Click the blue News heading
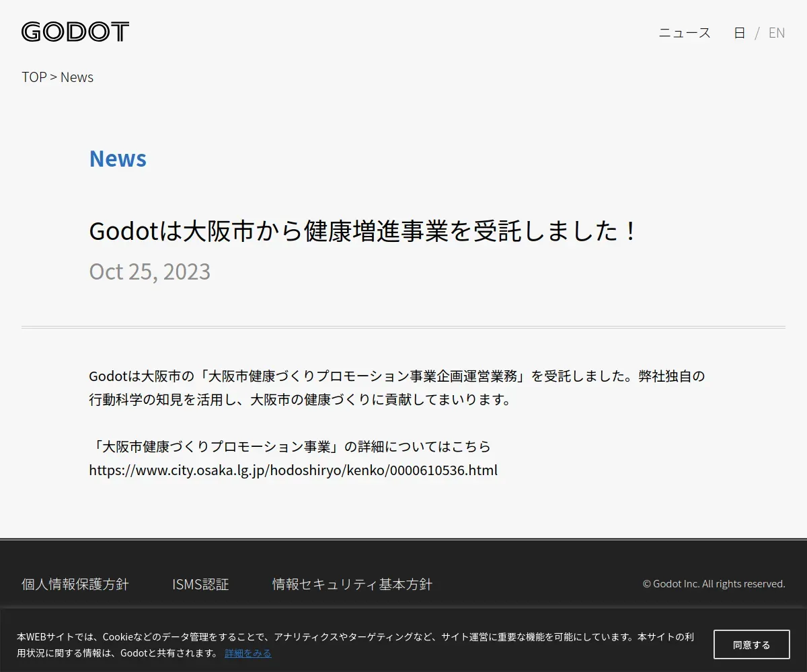 tap(118, 159)
